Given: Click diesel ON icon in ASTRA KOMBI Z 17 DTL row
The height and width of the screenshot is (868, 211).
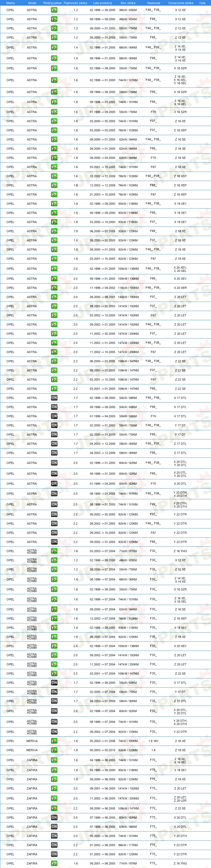Looking at the screenshot, I should coord(54,701).
